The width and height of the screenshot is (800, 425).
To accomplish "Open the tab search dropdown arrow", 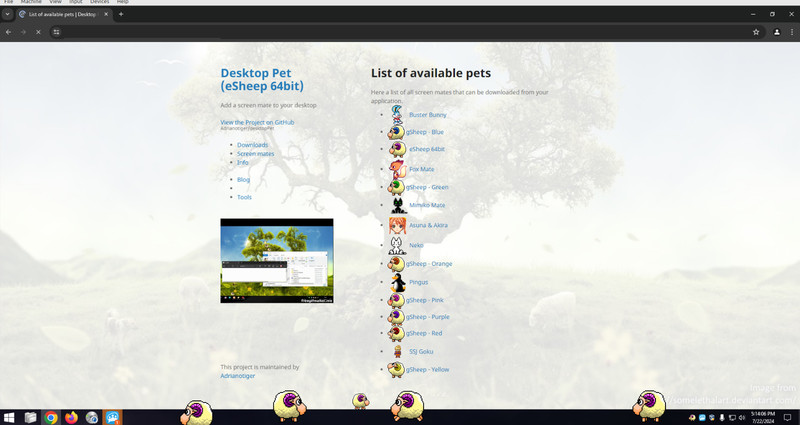I will 7,14.
